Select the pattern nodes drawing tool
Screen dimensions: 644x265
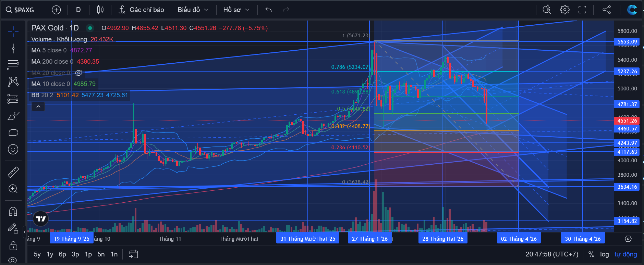pos(13,81)
